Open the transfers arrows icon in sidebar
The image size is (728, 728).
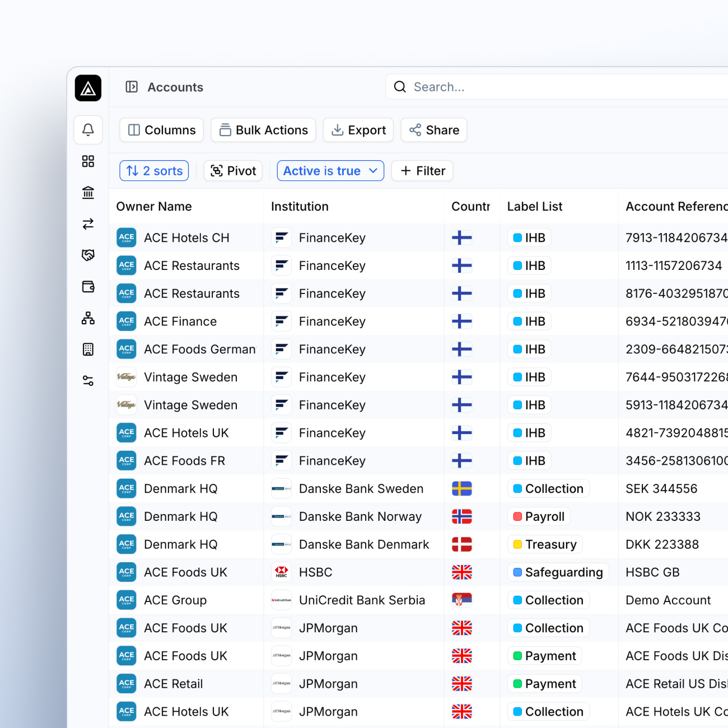88,224
